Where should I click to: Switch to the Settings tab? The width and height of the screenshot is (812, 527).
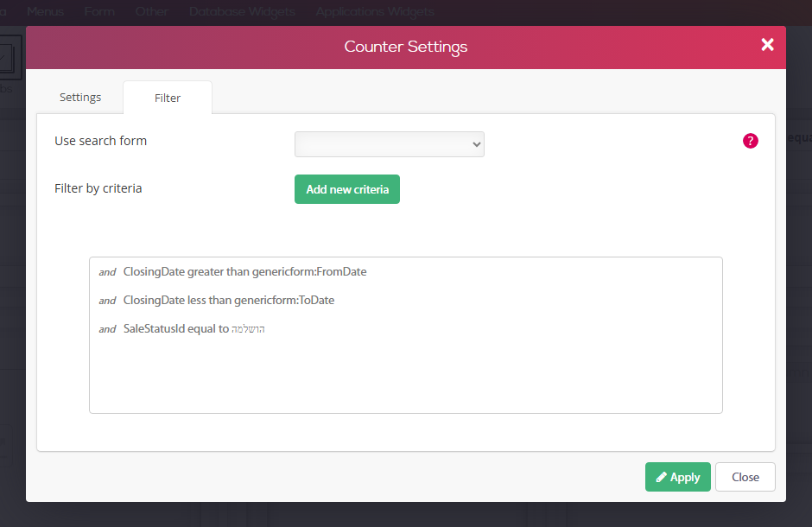pos(80,98)
